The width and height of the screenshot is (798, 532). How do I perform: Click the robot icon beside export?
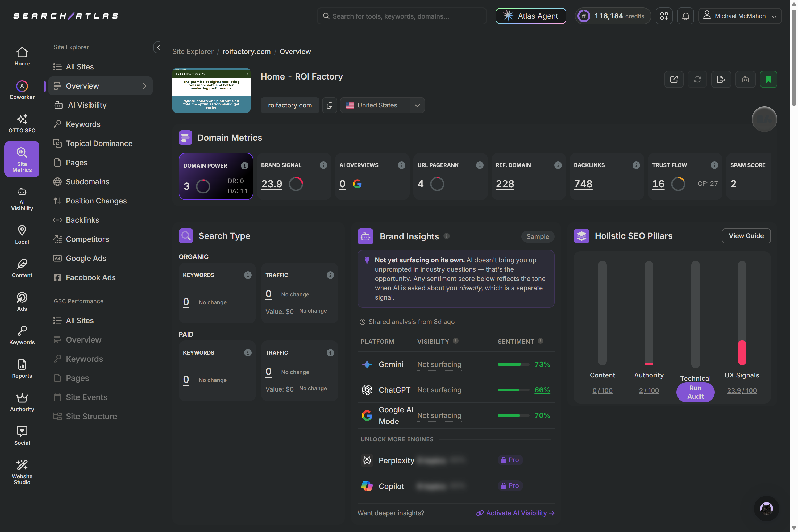click(x=745, y=79)
